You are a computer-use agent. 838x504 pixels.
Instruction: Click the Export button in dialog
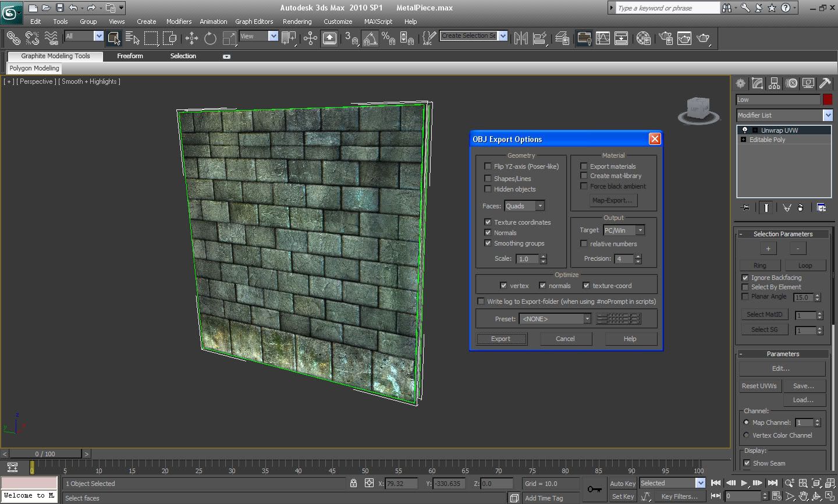[501, 339]
